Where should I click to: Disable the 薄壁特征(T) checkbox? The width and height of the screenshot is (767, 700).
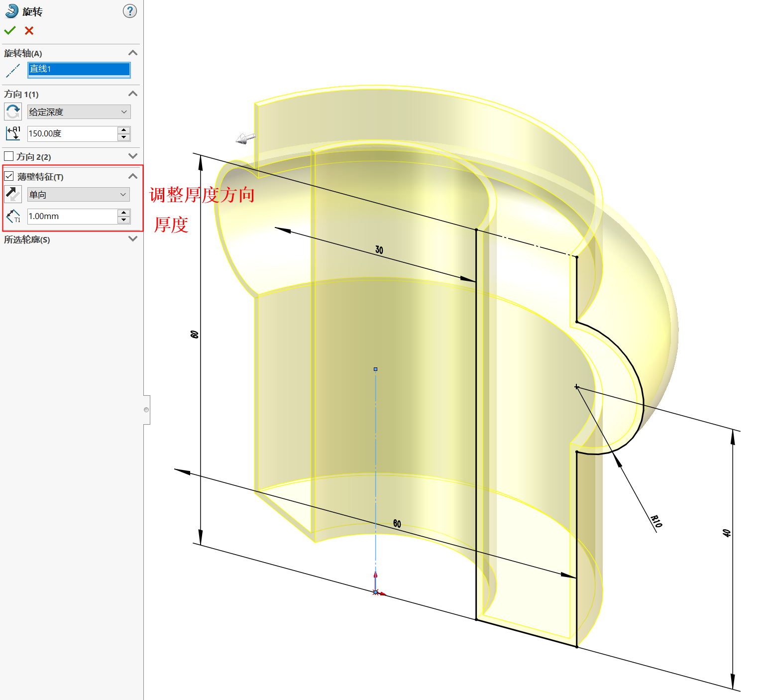[8, 176]
